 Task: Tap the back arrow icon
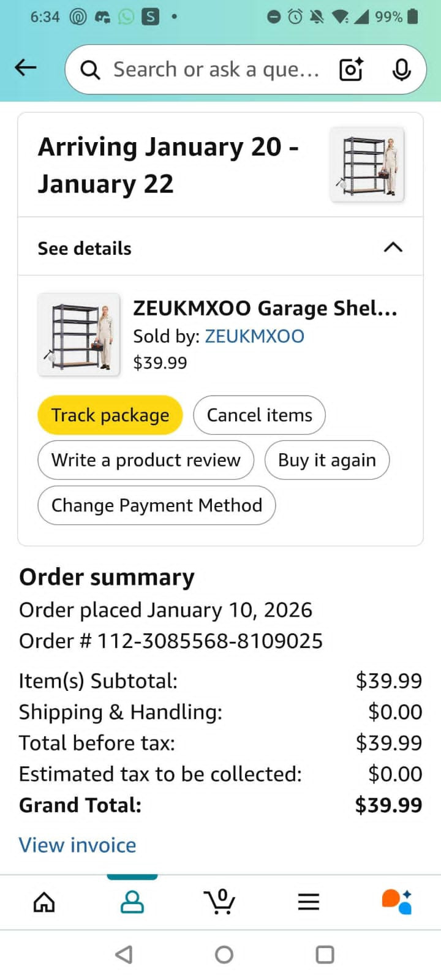[26, 68]
